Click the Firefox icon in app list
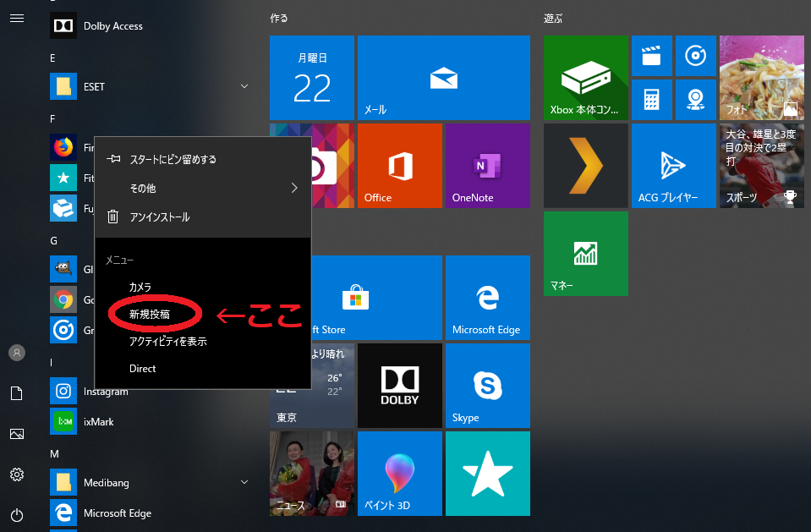The width and height of the screenshot is (811, 532). click(x=63, y=147)
